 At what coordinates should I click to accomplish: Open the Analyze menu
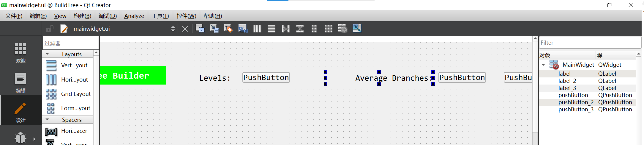coord(134,16)
